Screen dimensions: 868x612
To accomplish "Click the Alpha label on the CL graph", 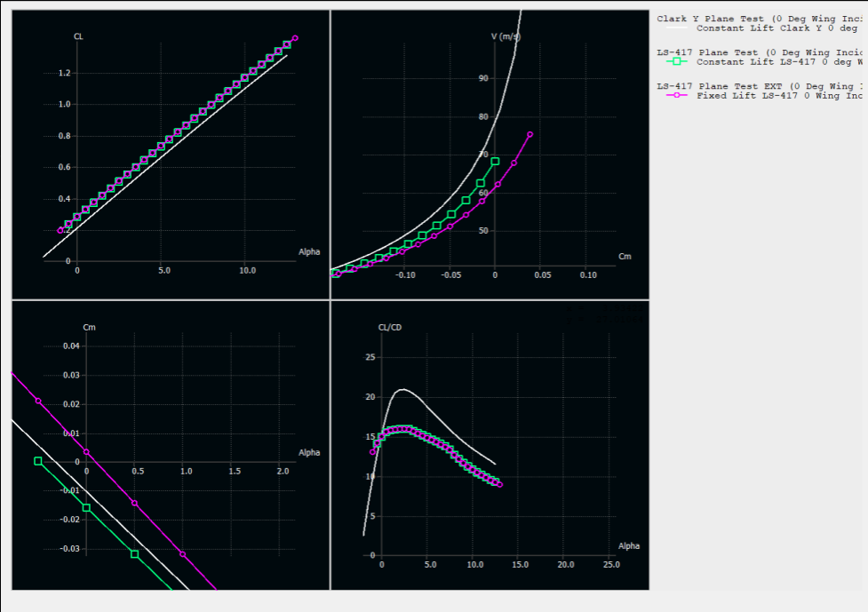I will point(308,252).
